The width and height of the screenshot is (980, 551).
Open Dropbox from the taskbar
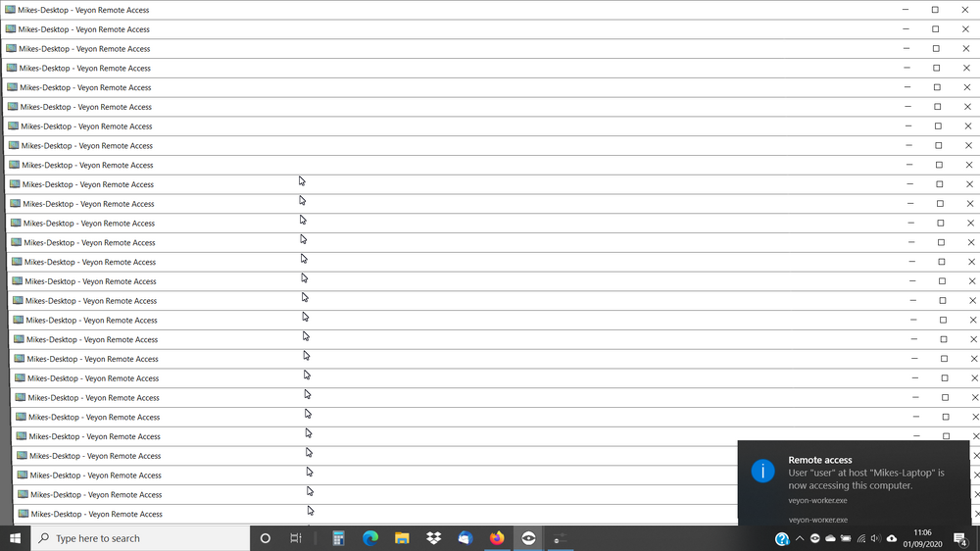(433, 538)
